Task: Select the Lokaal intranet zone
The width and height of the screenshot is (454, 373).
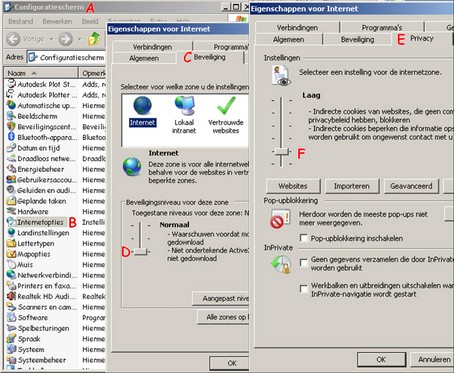Action: pyautogui.click(x=184, y=115)
